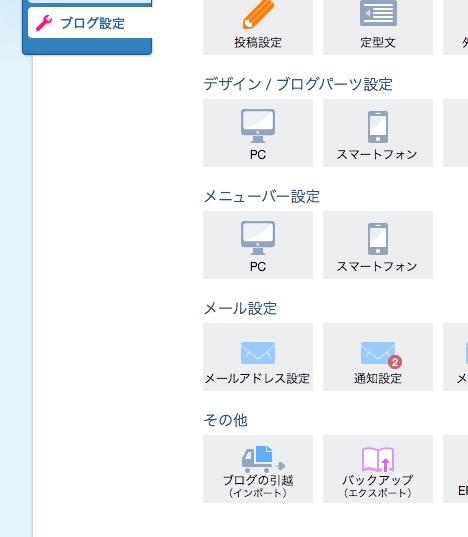Viewport: 468px width, 537px height.
Task: Open 通知設定 envelope tile
Action: [x=378, y=357]
